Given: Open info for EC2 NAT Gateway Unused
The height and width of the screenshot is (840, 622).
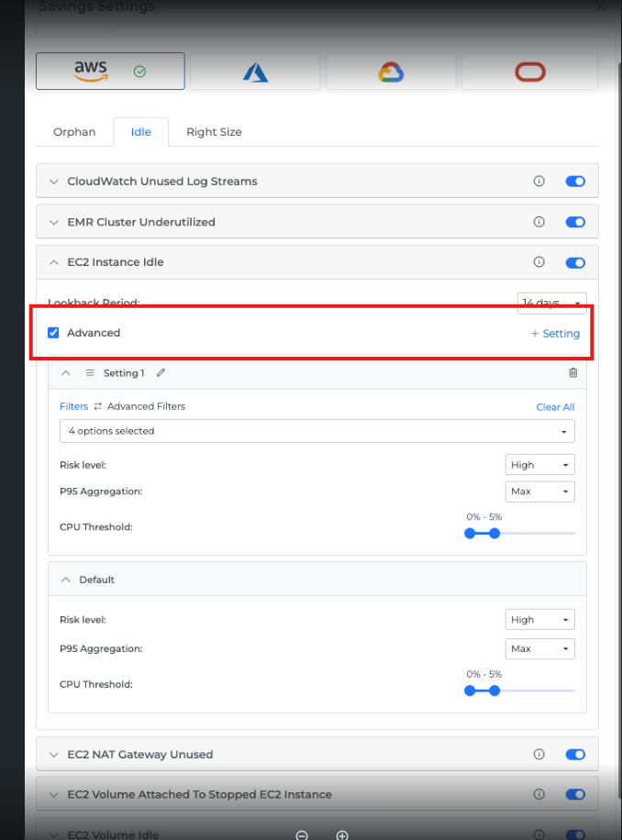Looking at the screenshot, I should click(x=539, y=755).
